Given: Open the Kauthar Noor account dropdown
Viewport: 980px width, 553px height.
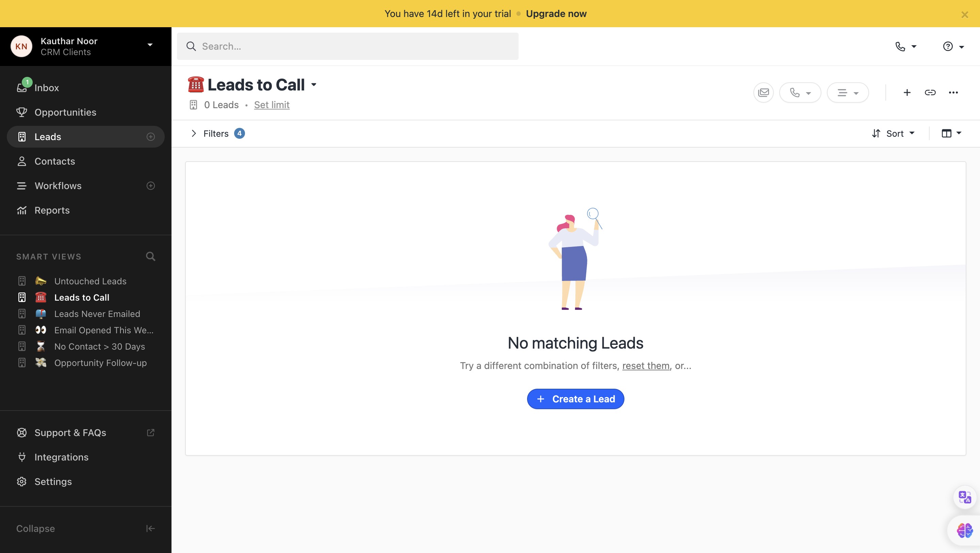Looking at the screenshot, I should 150,45.
